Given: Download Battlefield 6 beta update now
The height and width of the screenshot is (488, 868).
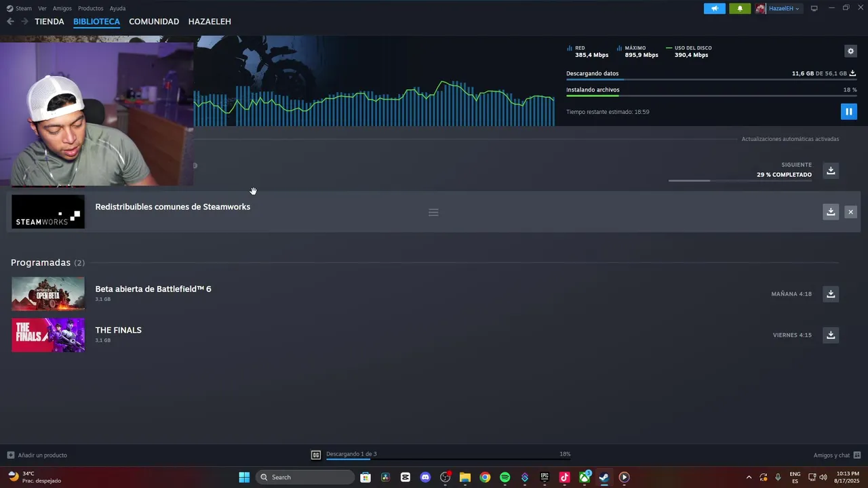Looking at the screenshot, I should [x=831, y=293].
